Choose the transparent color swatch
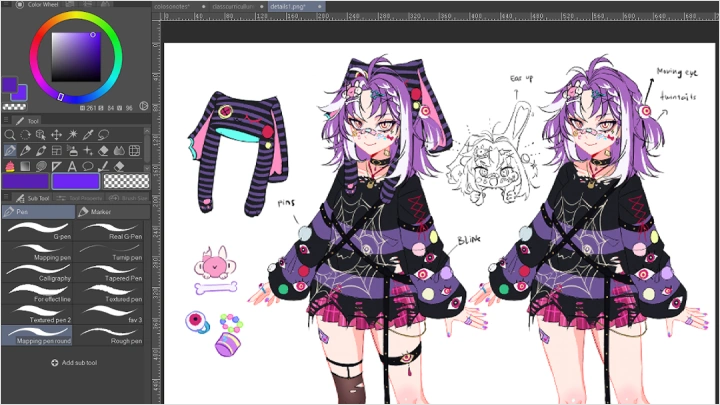Viewport: 720px width, 405px height. point(126,181)
